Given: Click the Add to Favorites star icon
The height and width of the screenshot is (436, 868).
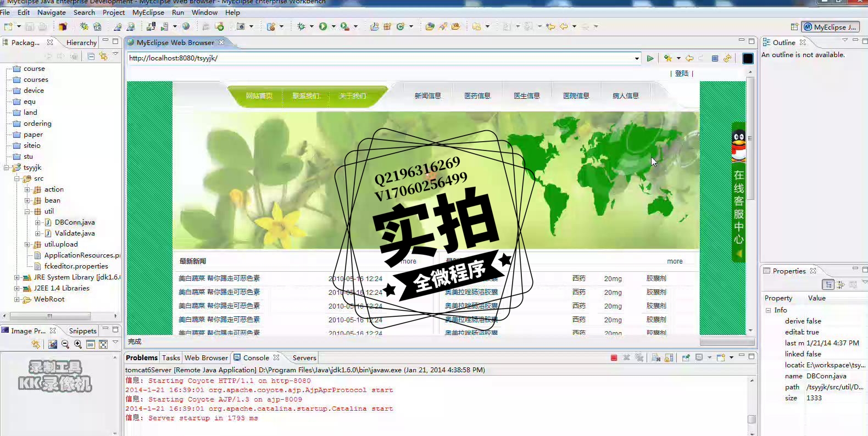Looking at the screenshot, I should click(x=668, y=58).
